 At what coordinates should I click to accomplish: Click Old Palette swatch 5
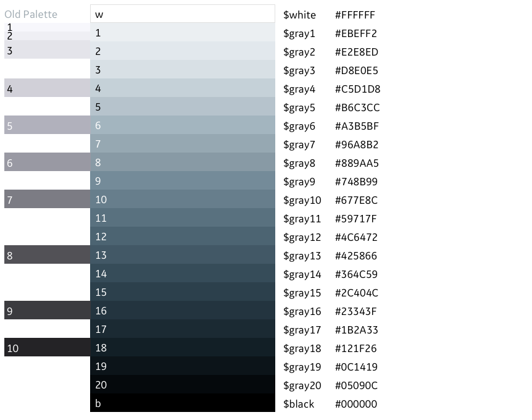pos(47,125)
